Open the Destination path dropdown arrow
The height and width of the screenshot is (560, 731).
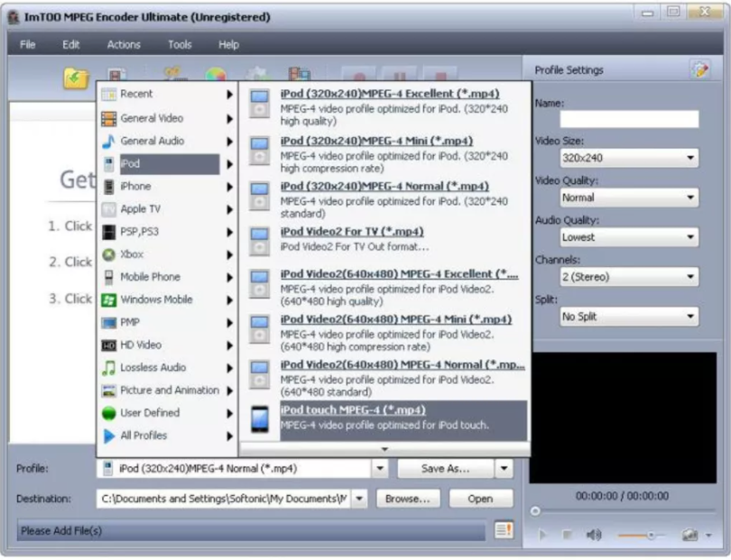(x=359, y=499)
